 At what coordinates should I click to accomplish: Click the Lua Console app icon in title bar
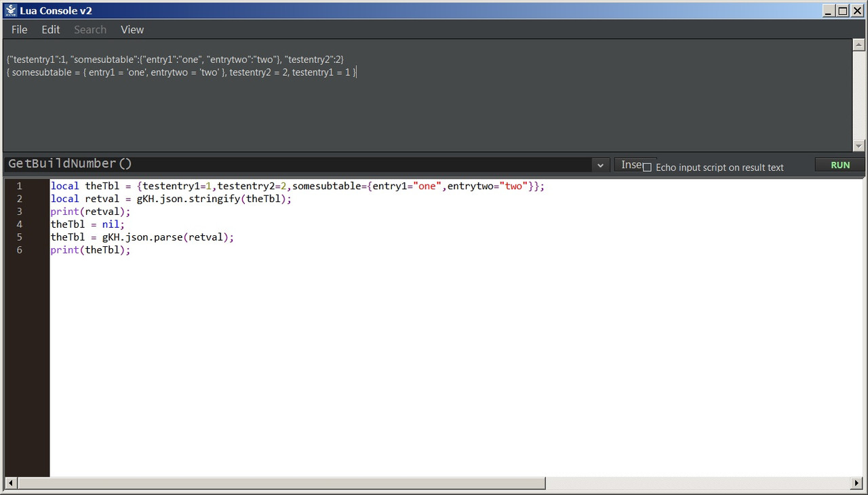coord(11,11)
